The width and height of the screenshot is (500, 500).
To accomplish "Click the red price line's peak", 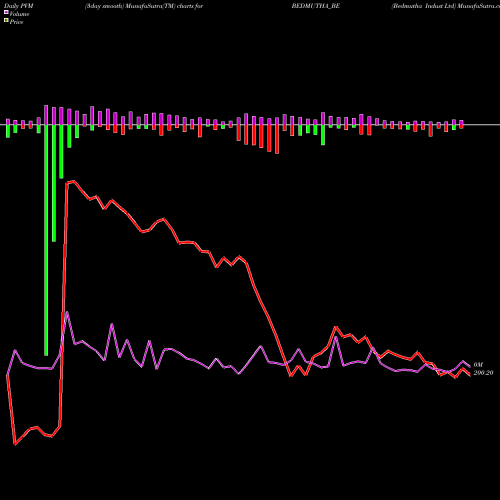I will 74,181.
